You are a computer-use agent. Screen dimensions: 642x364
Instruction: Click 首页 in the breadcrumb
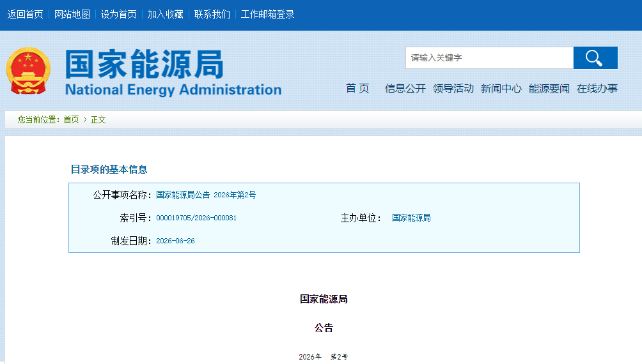71,119
